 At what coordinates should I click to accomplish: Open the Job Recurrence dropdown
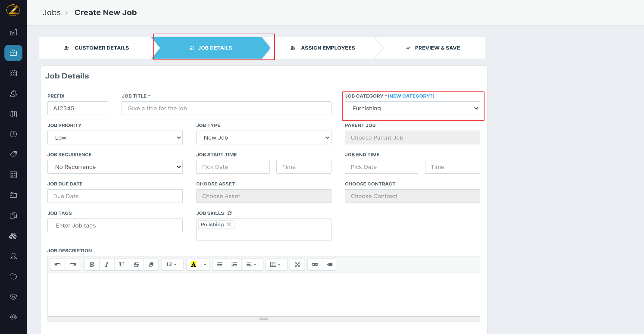pyautogui.click(x=115, y=167)
